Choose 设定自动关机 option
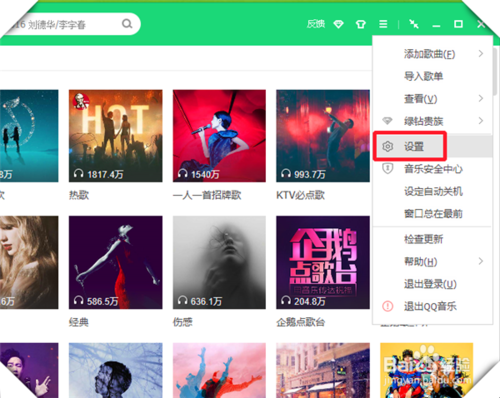The image size is (500, 398). coord(432,191)
